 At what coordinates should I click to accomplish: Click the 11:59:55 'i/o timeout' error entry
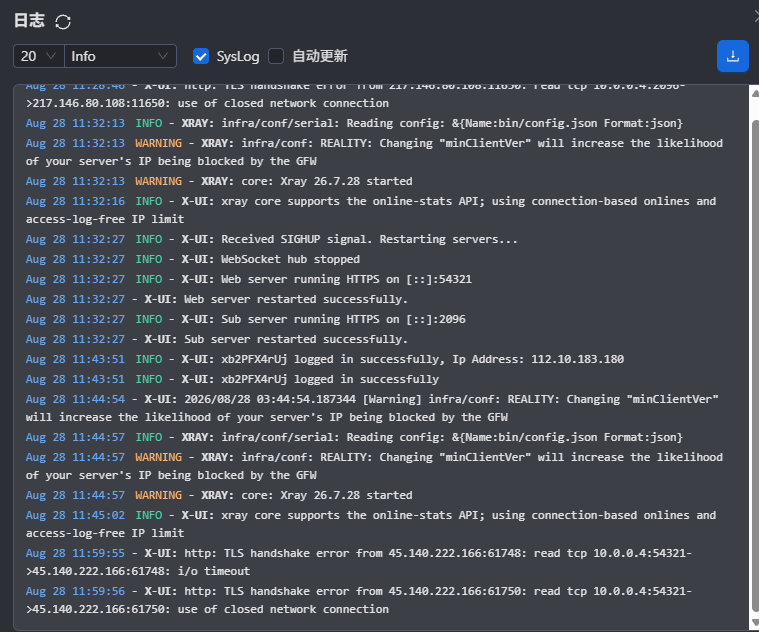pyautogui.click(x=359, y=562)
